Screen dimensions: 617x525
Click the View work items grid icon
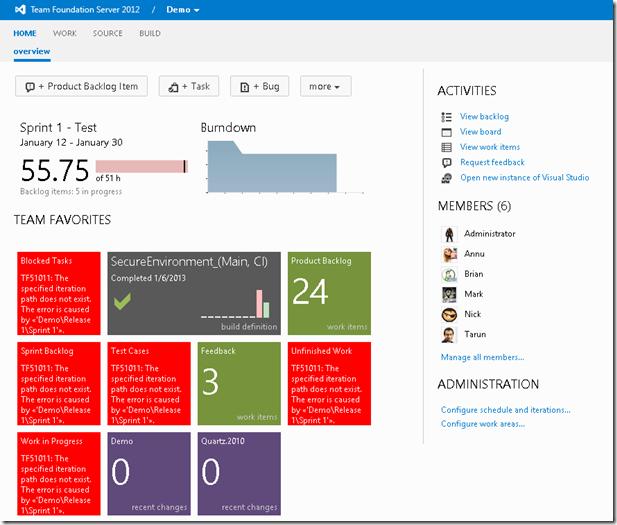coord(446,148)
